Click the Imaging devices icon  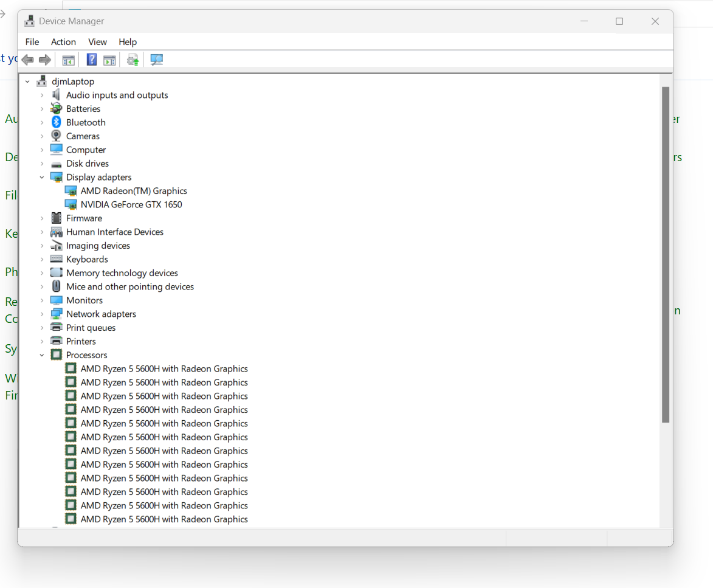tap(57, 246)
